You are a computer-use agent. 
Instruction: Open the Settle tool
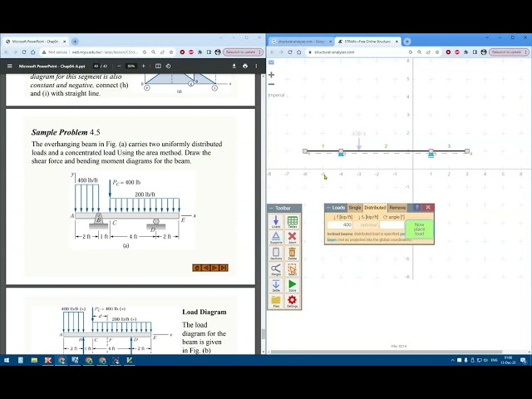coord(276,285)
